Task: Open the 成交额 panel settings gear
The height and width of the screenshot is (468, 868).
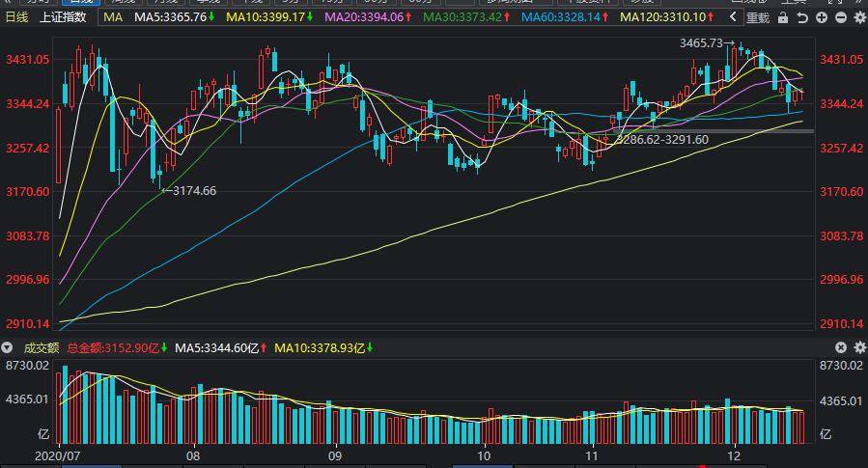Action: [x=859, y=347]
